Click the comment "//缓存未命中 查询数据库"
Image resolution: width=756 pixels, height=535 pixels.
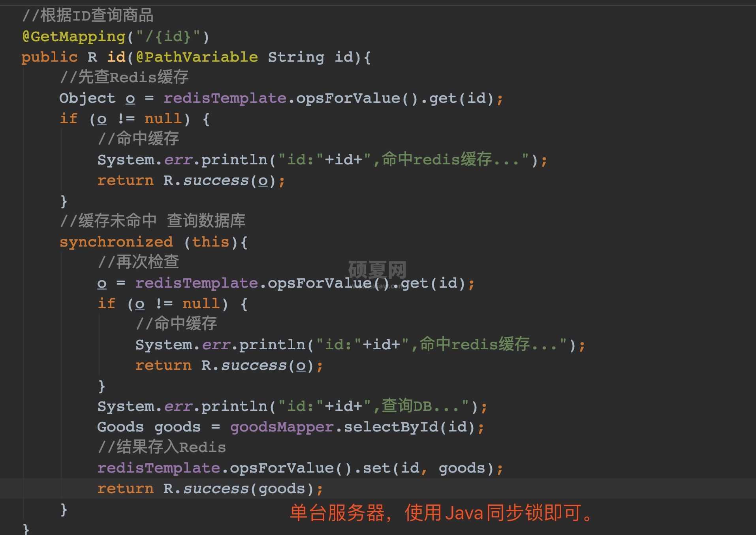(152, 221)
